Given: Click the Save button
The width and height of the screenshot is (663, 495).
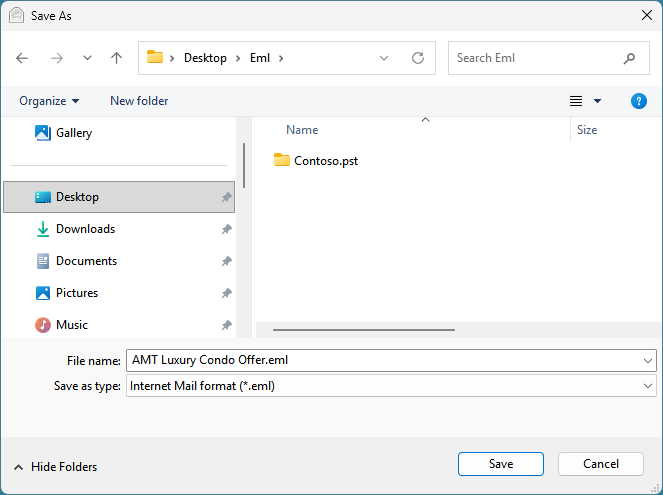Looking at the screenshot, I should [500, 464].
